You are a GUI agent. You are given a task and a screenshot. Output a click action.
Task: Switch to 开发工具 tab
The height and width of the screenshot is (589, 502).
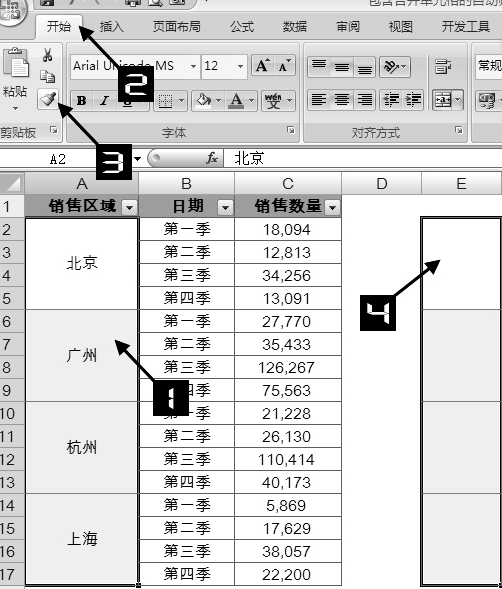click(x=466, y=27)
